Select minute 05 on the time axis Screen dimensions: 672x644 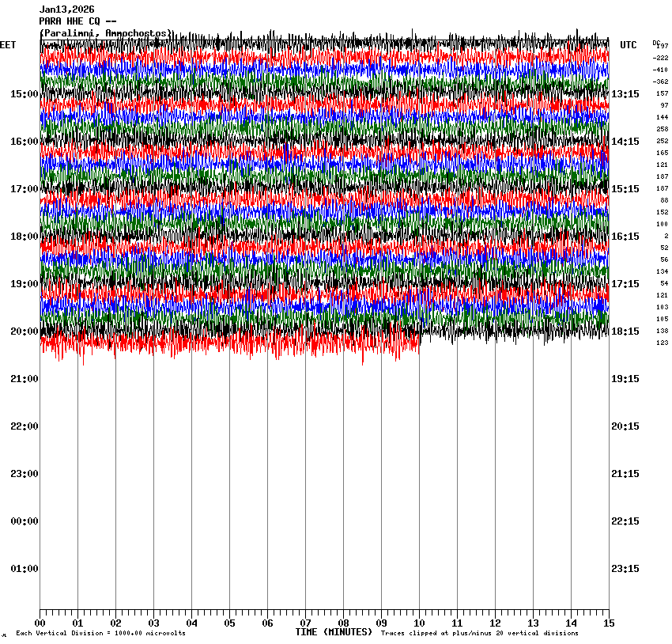229,623
